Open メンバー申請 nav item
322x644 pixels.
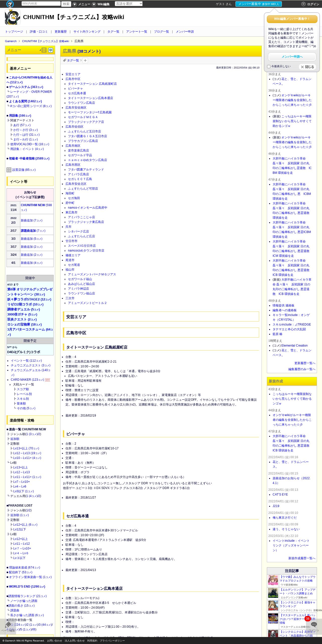tap(185, 32)
